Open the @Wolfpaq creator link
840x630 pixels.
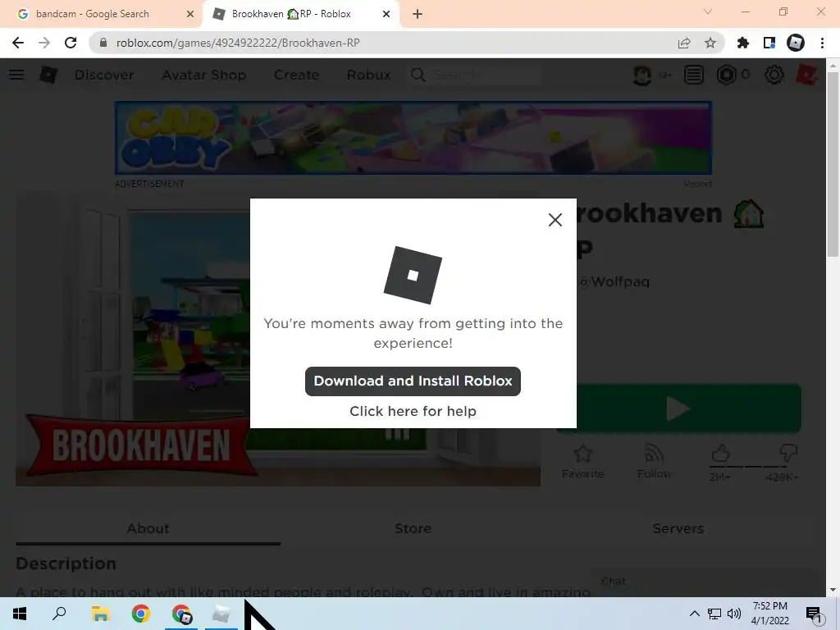(x=614, y=281)
